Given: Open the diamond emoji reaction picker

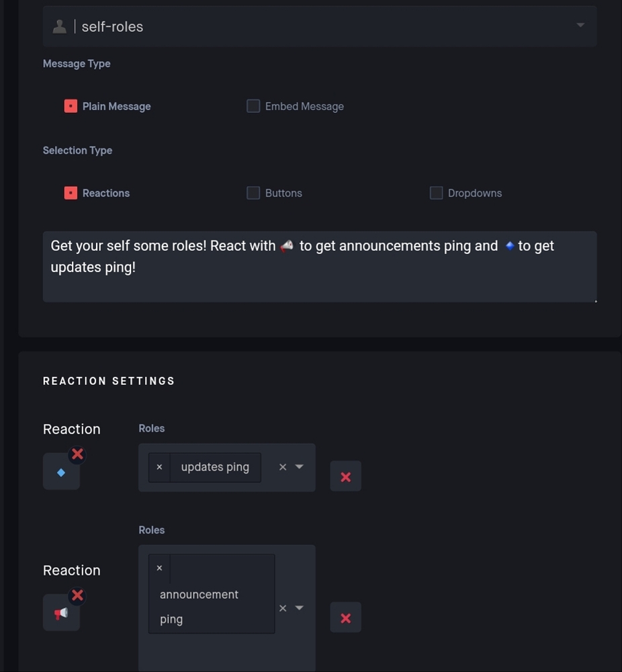Looking at the screenshot, I should coord(61,472).
